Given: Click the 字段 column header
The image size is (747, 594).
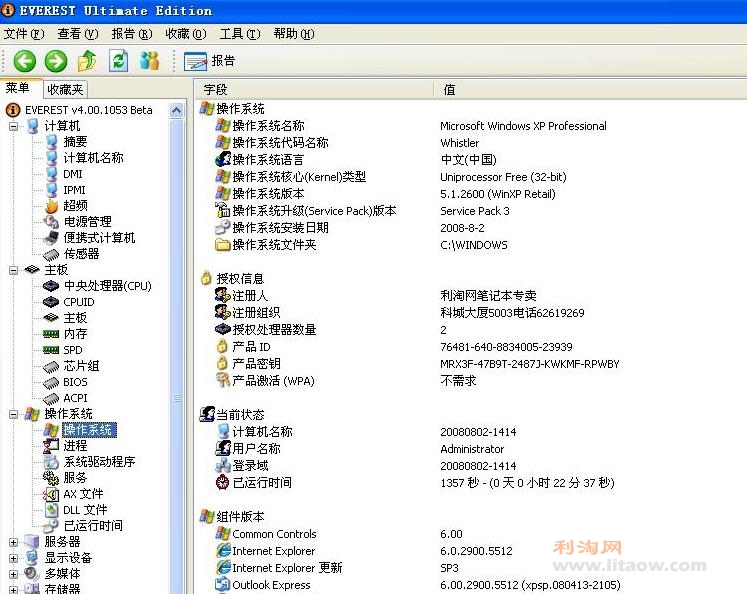Looking at the screenshot, I should tap(314, 90).
